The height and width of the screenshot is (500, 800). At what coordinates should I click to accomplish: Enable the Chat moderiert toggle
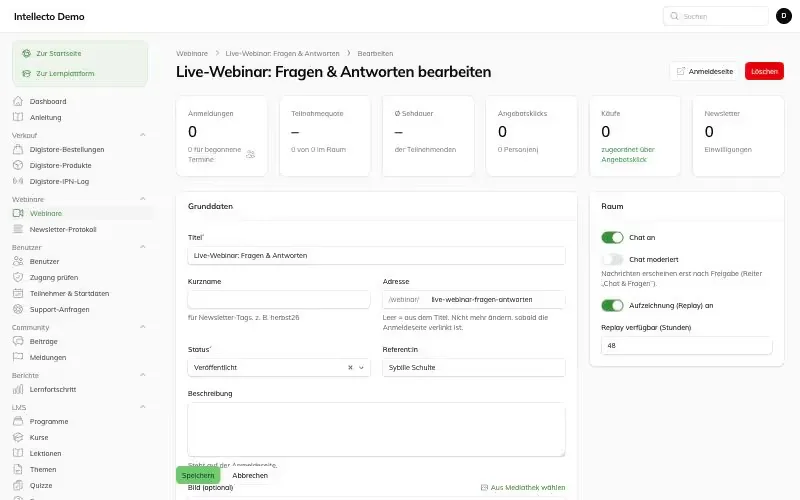(612, 259)
